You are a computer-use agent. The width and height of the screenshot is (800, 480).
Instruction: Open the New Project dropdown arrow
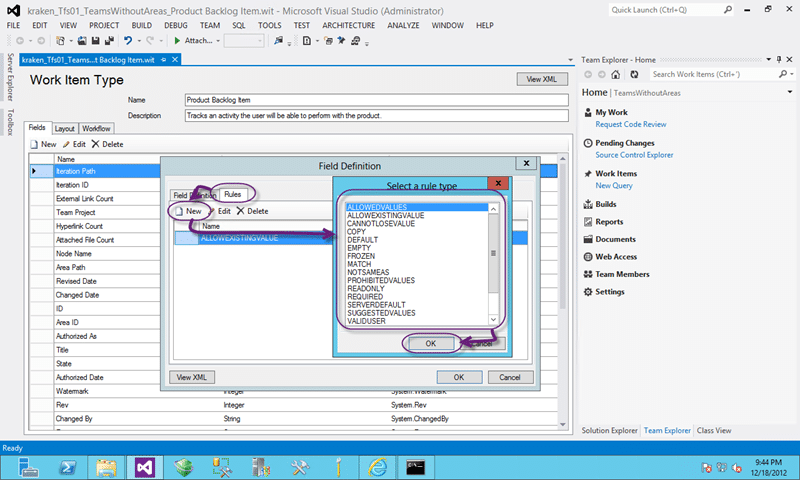[70, 41]
